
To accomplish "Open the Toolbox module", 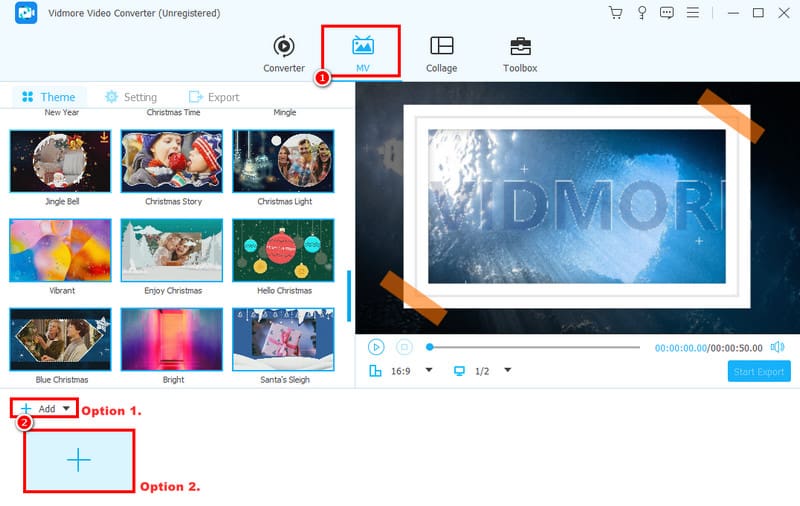I will 520,54.
